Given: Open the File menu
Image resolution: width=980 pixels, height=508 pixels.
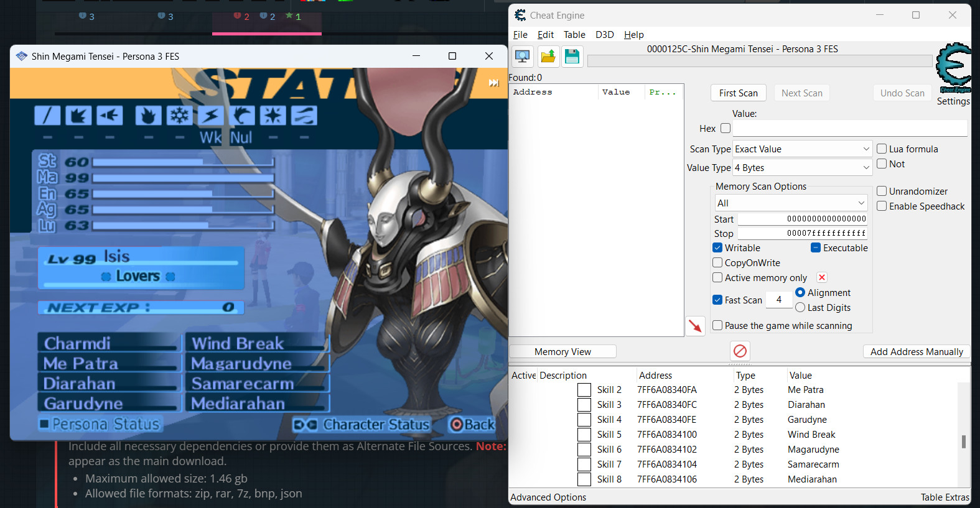Looking at the screenshot, I should click(520, 35).
